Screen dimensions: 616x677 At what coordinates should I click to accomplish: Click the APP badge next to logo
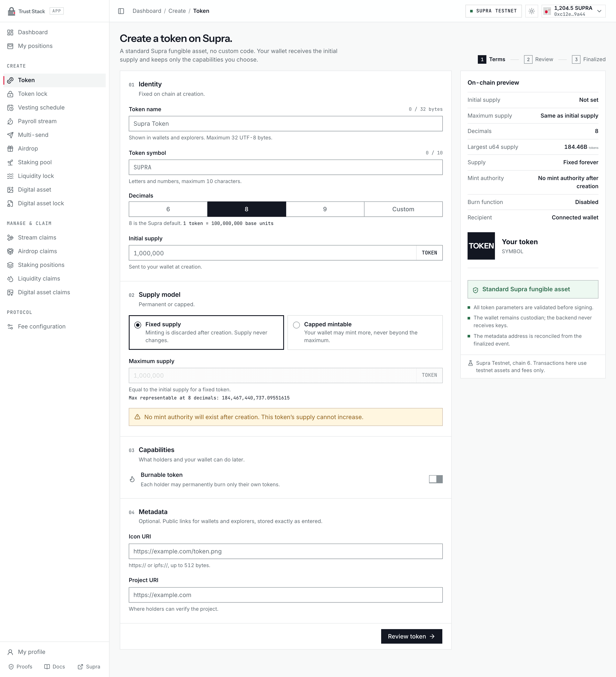(56, 11)
